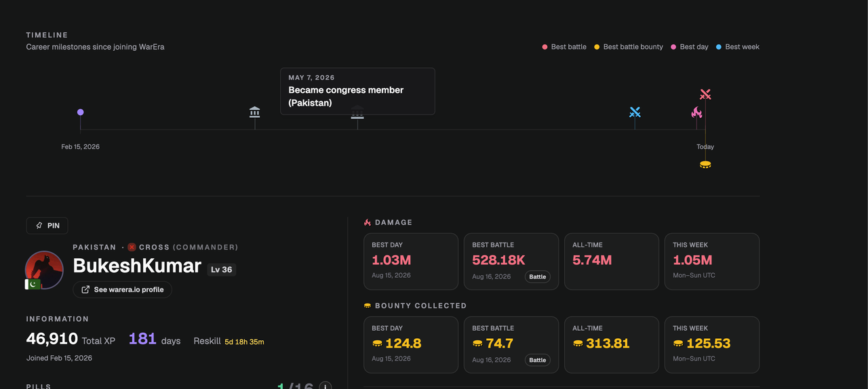Toggle the Best battle legend item
Image resolution: width=868 pixels, height=389 pixels.
pos(564,47)
